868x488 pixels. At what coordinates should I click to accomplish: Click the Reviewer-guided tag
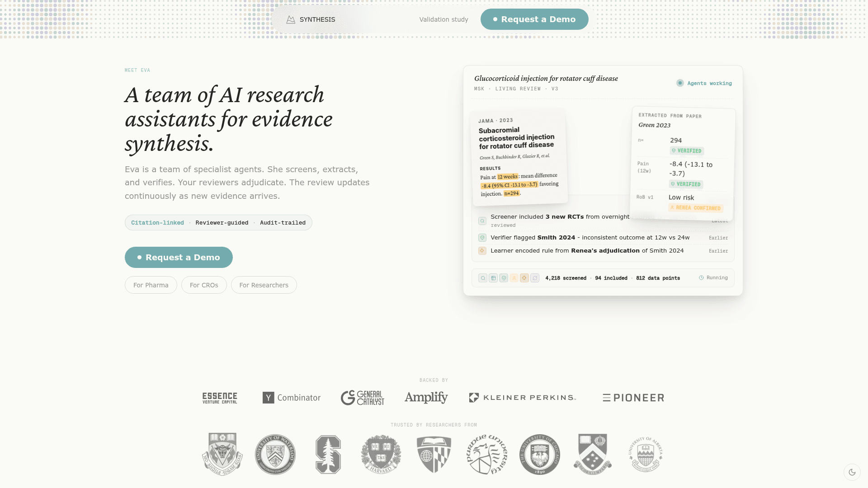pos(222,223)
